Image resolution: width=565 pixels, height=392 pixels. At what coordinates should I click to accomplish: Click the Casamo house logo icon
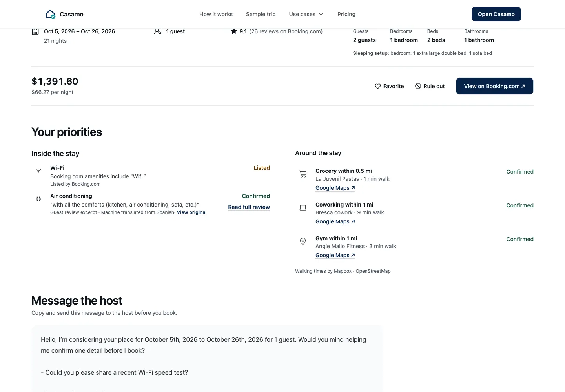(x=51, y=15)
